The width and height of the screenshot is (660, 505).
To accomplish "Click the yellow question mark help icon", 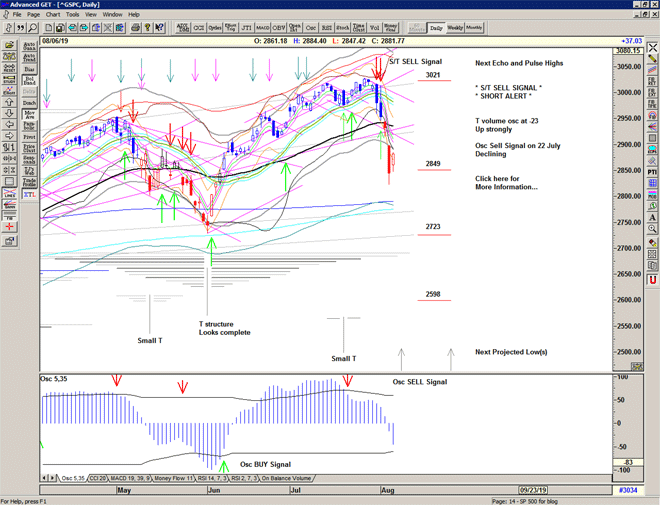I will (x=147, y=28).
